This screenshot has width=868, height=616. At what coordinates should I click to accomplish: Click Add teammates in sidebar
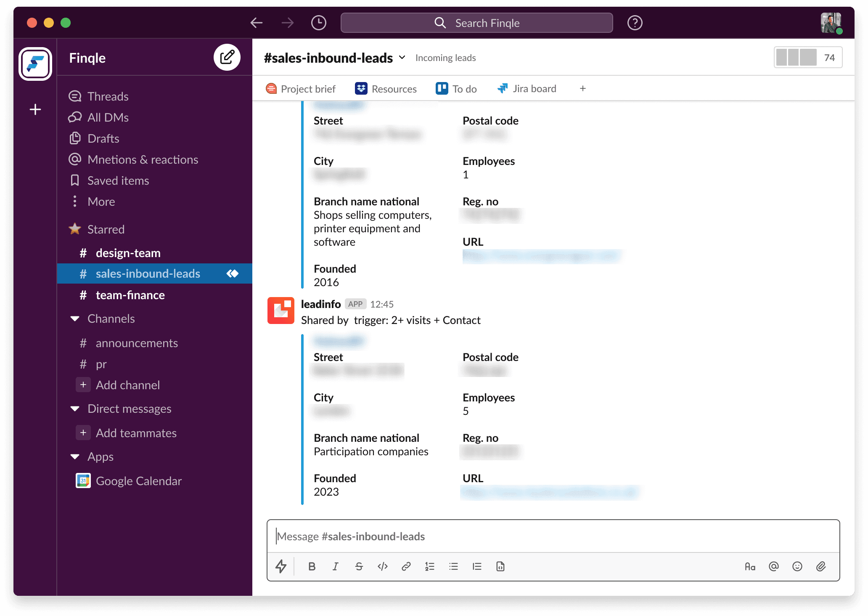click(x=136, y=433)
